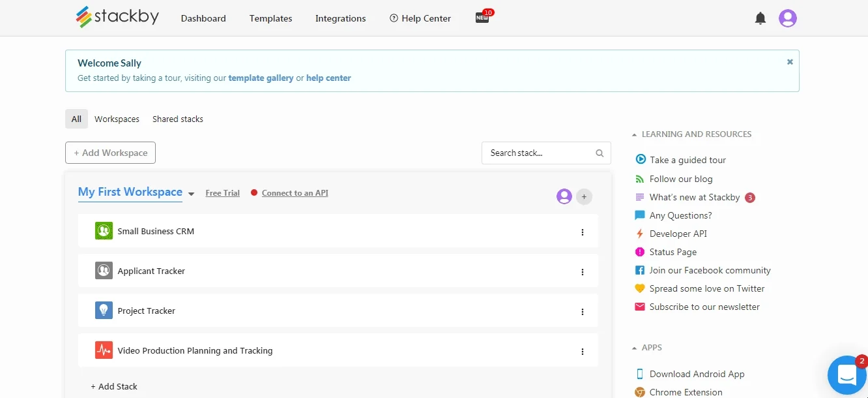Click the My First Workspace title
The height and width of the screenshot is (398, 868).
[x=130, y=192]
